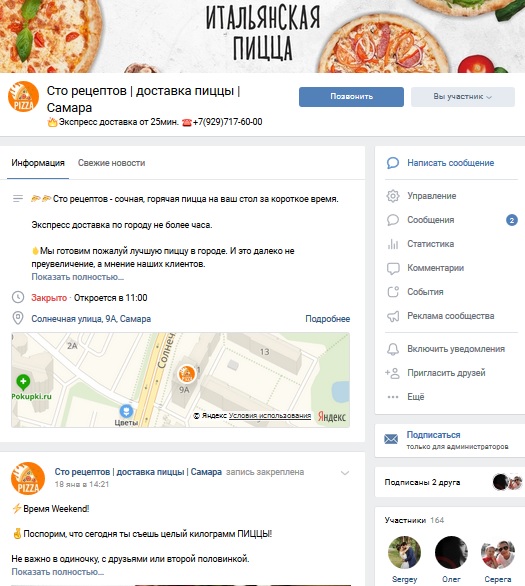
Task: Open the Солнечная улица, 9А address link
Action: point(91,319)
